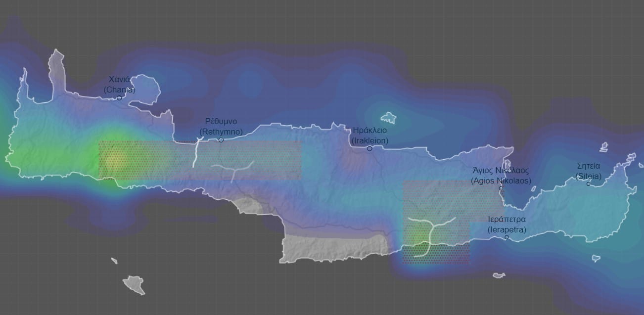Select the large island southwest of Crete
Screen dimensions: 644x315
click(x=135, y=284)
